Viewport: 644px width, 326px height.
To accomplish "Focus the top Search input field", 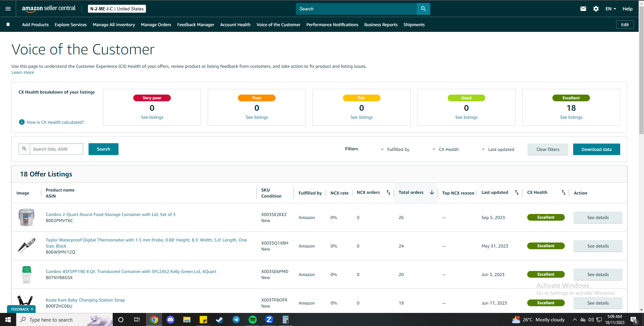I will coord(356,9).
